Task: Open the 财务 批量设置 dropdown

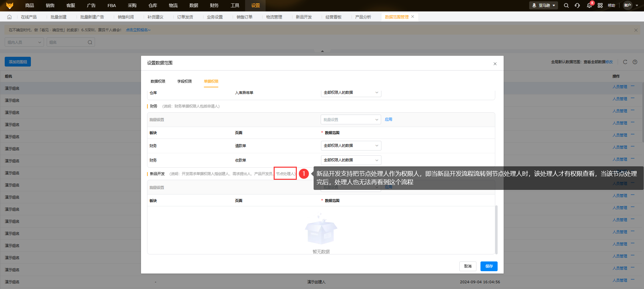Action: click(x=351, y=120)
